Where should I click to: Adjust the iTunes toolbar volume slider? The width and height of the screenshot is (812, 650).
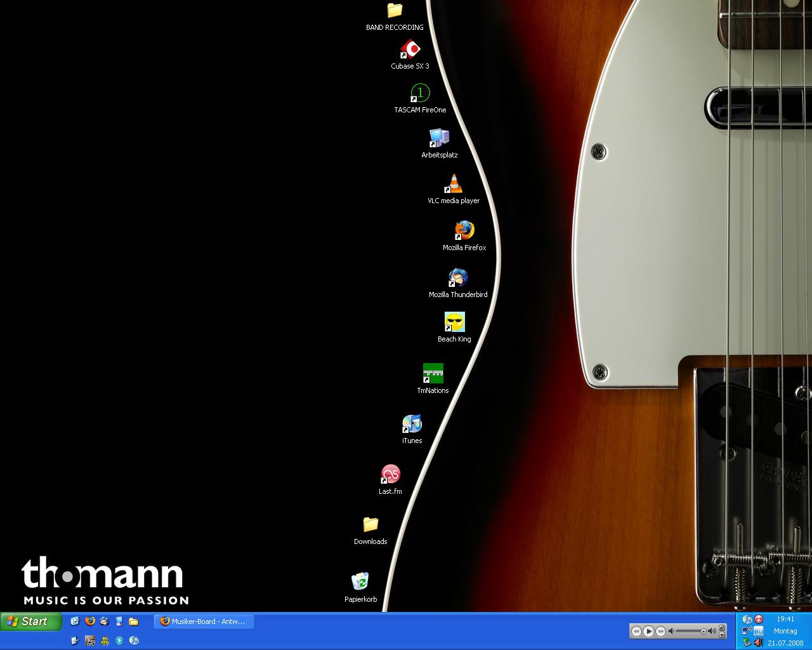pyautogui.click(x=691, y=631)
